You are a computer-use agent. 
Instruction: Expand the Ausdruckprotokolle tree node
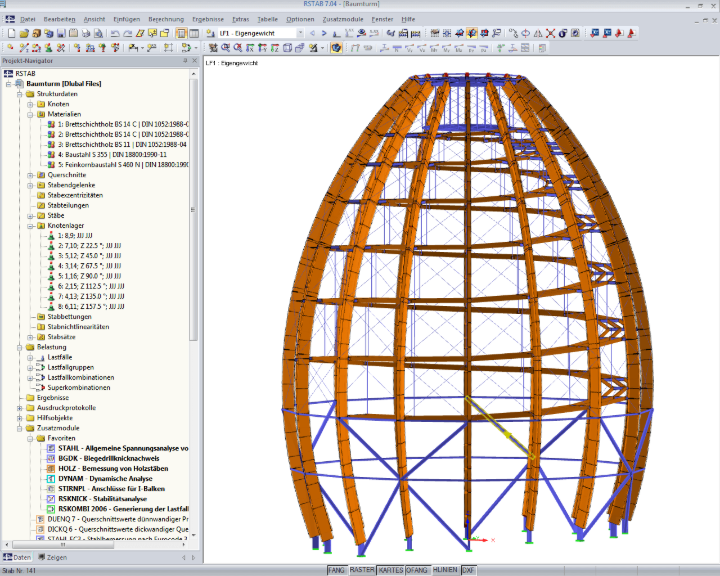[x=19, y=408]
